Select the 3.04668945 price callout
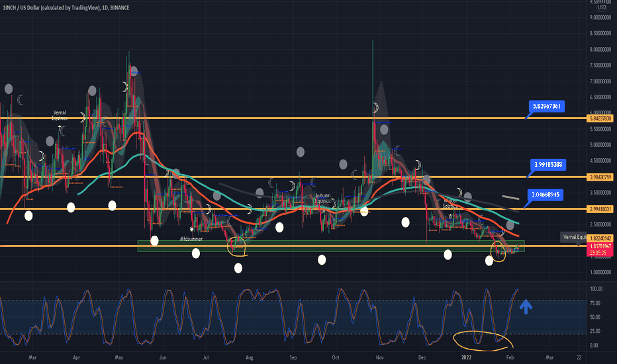617x364 pixels. 546,195
